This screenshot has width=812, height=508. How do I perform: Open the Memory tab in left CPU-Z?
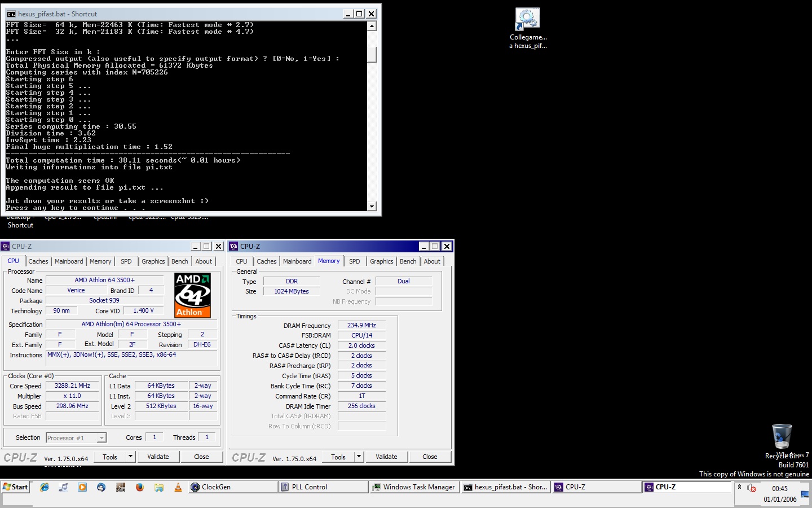tap(100, 261)
